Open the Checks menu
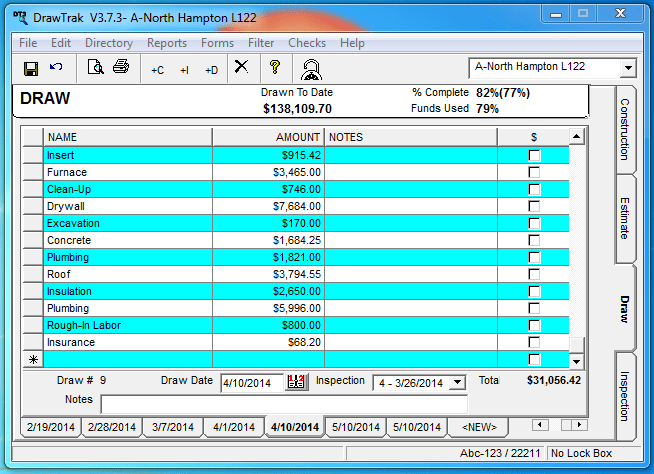654x474 pixels. (x=307, y=43)
